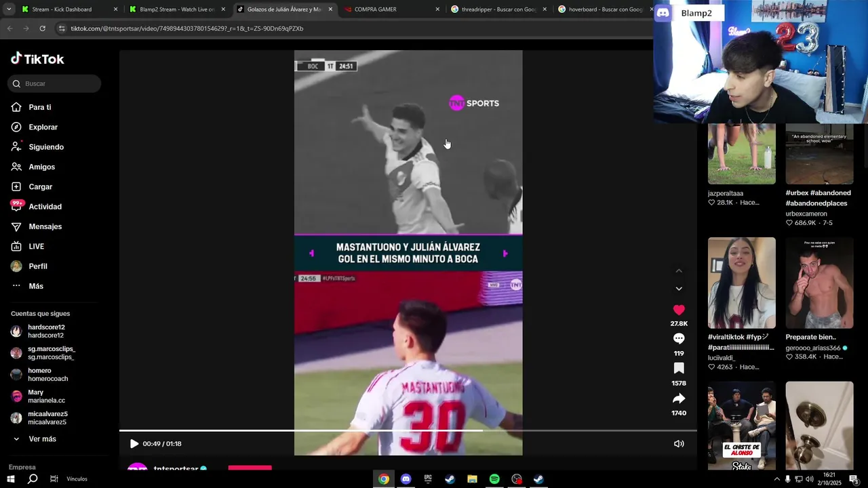Click the jazperaltaaa username
868x488 pixels.
tap(726, 193)
